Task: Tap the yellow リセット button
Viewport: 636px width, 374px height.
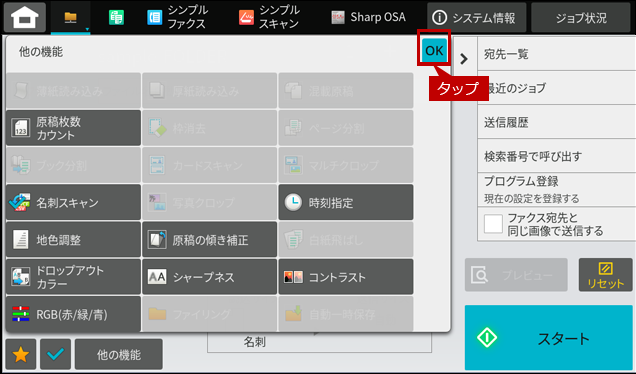Action: click(605, 275)
